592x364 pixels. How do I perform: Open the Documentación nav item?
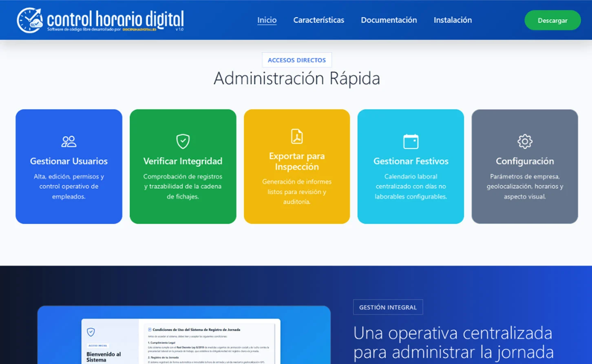click(389, 20)
